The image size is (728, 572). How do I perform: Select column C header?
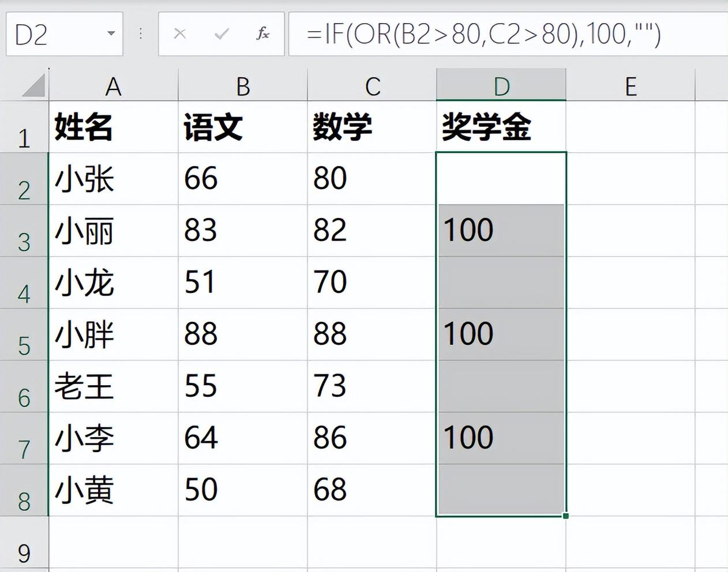coord(372,85)
